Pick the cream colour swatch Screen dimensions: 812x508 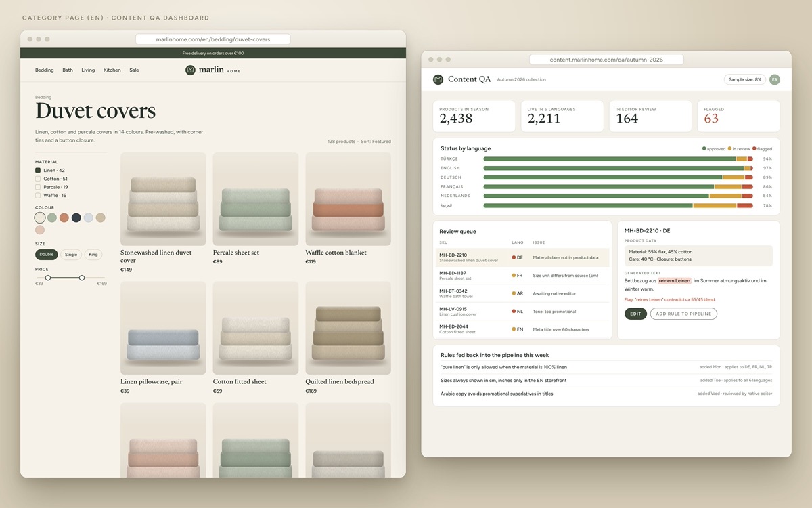(x=41, y=217)
